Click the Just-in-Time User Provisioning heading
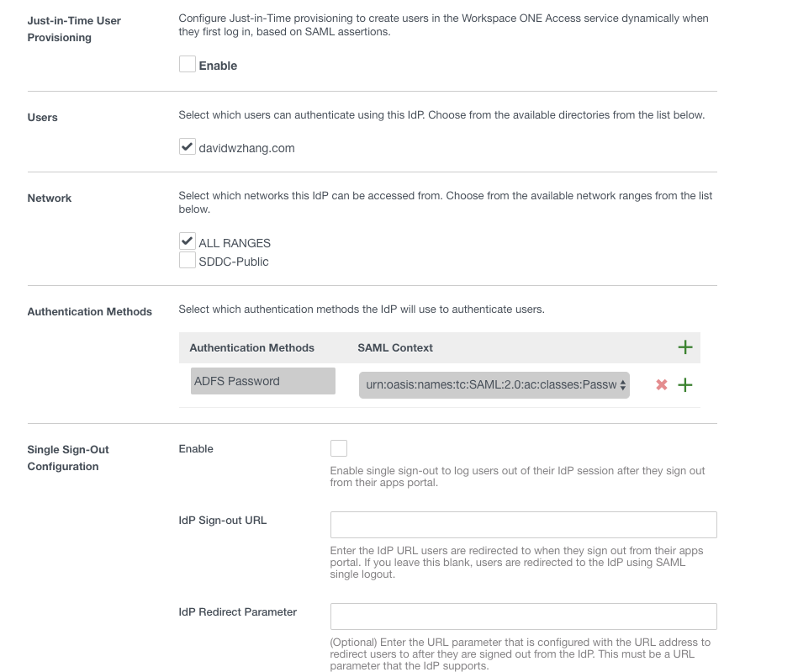The height and width of the screenshot is (672, 798). click(74, 29)
